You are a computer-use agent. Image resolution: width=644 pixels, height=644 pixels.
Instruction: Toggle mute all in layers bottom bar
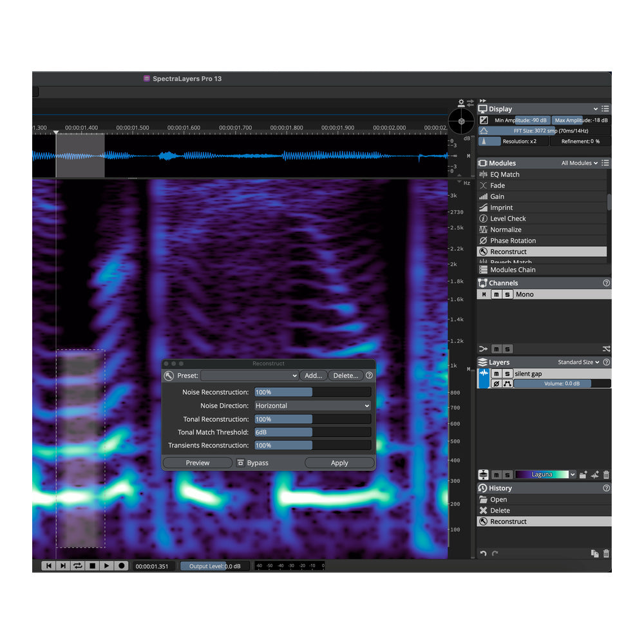coord(496,475)
